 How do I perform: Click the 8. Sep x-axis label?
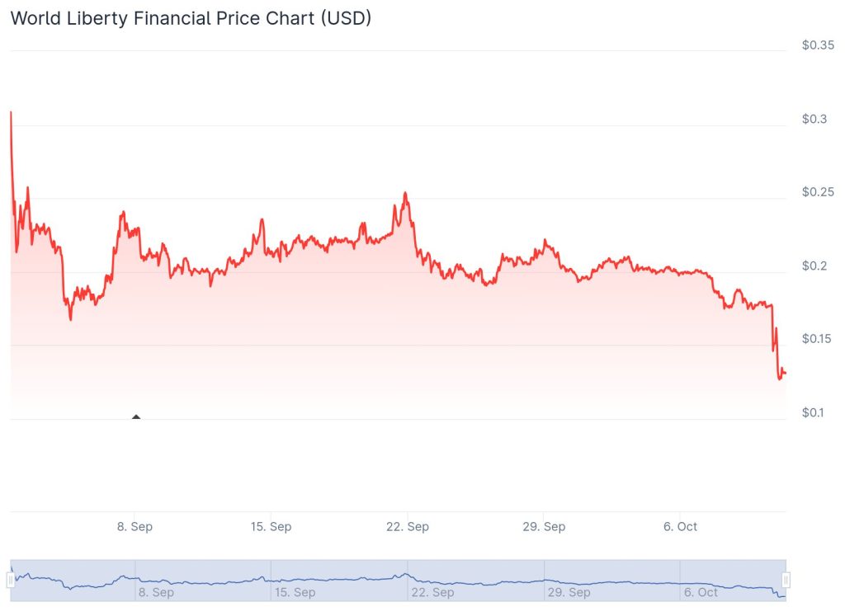tap(135, 527)
